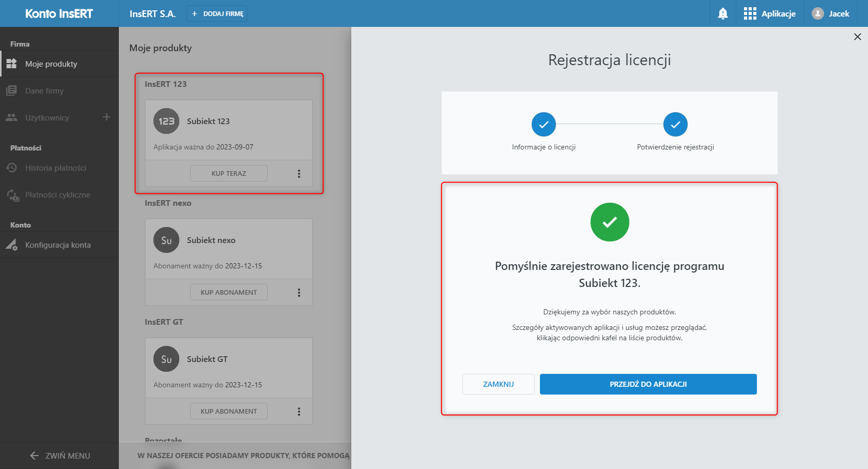Click the Potwierdzenie rejestracji step circle
Viewport: 868px width, 469px height.
click(x=675, y=124)
